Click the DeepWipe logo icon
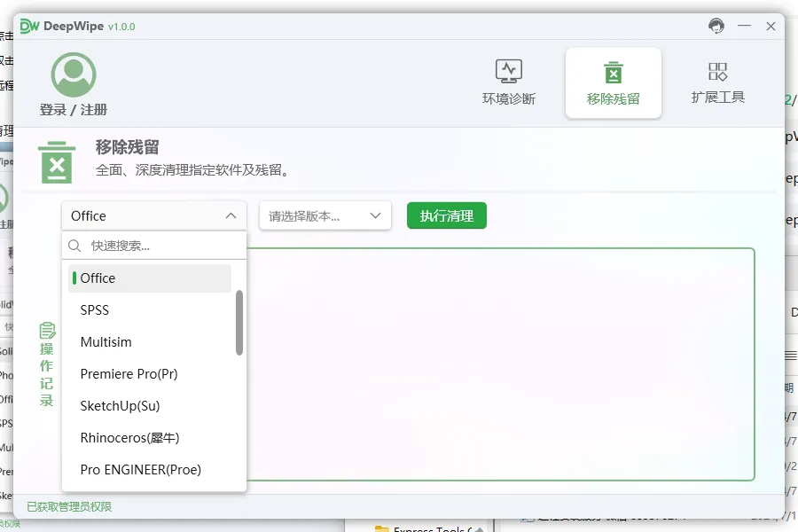This screenshot has height=532, width=798. tap(29, 26)
